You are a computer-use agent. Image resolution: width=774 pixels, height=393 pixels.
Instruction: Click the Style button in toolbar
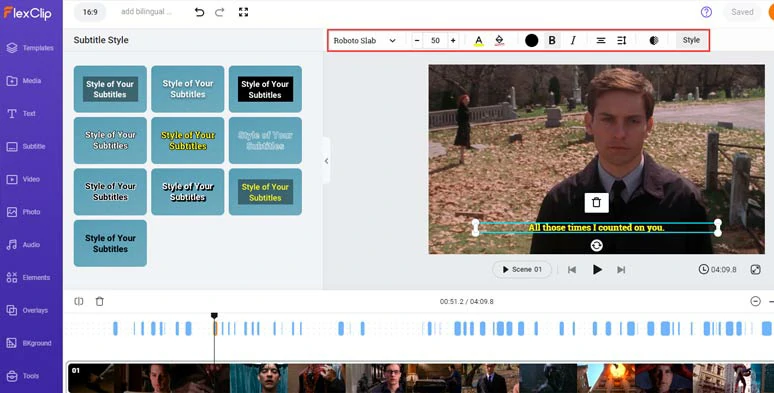[691, 40]
